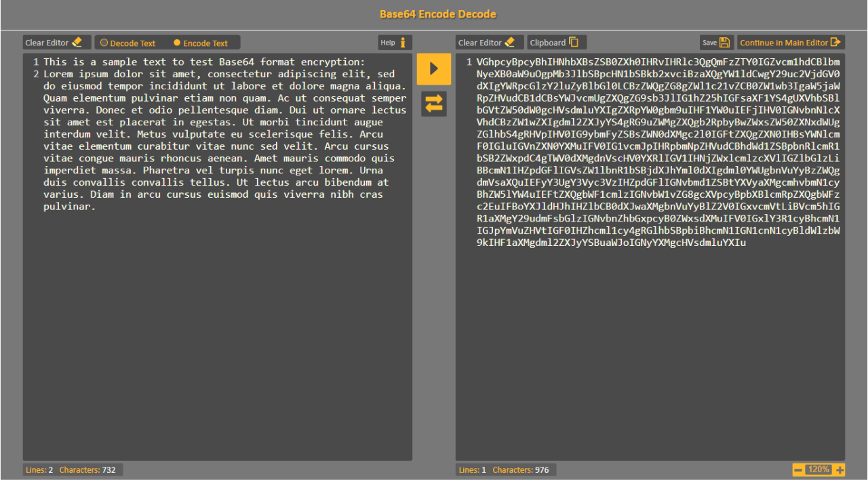Screen dimensions: 868x481
Task: Click the Base64 Encode Decode title
Action: click(x=437, y=14)
